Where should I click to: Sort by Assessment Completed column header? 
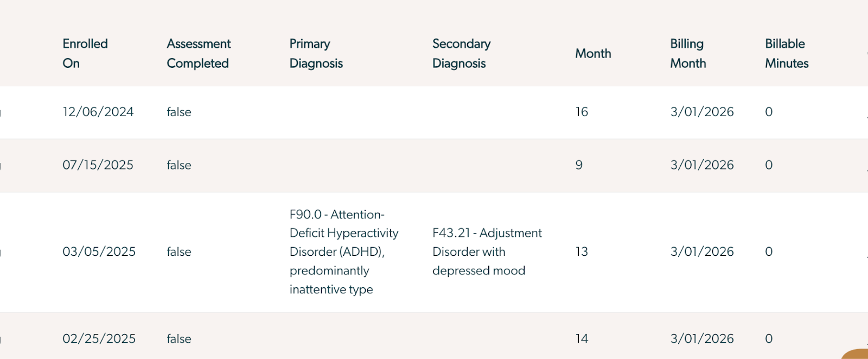click(199, 53)
